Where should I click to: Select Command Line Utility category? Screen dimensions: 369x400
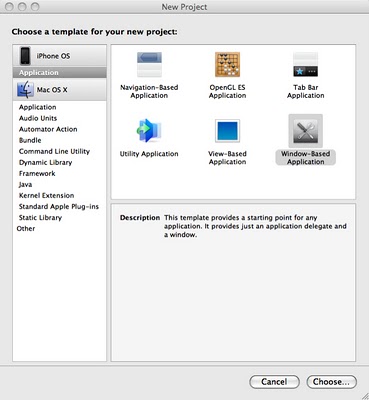tap(60, 151)
